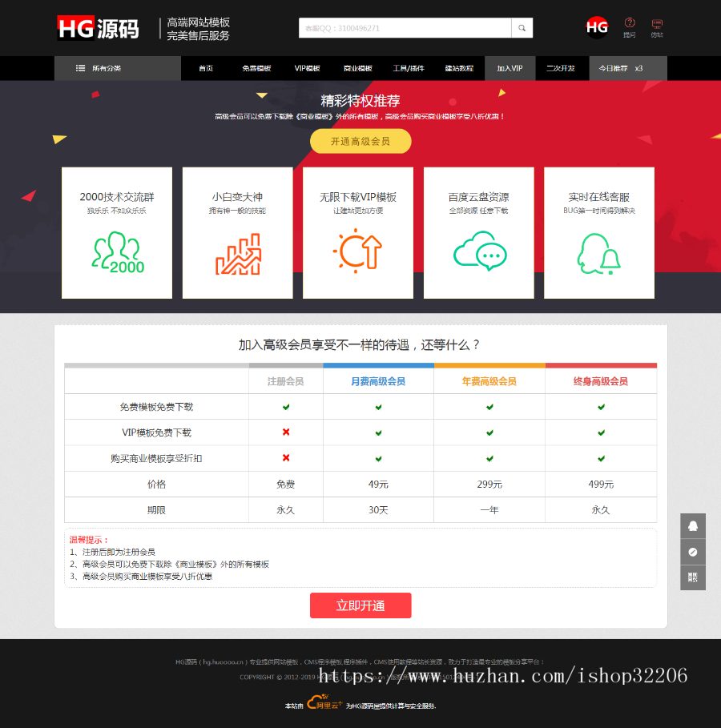Click the green 2000 technical group people icon

click(x=116, y=251)
